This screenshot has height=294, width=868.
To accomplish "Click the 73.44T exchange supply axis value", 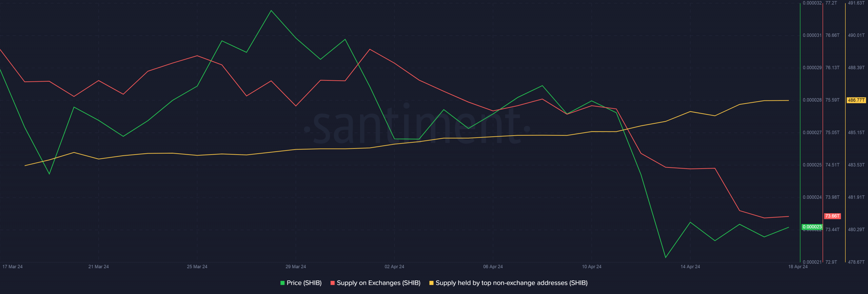I will tap(832, 230).
